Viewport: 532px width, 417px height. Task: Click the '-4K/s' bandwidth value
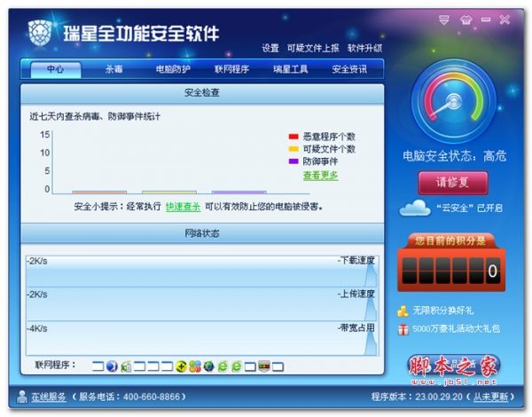click(37, 328)
